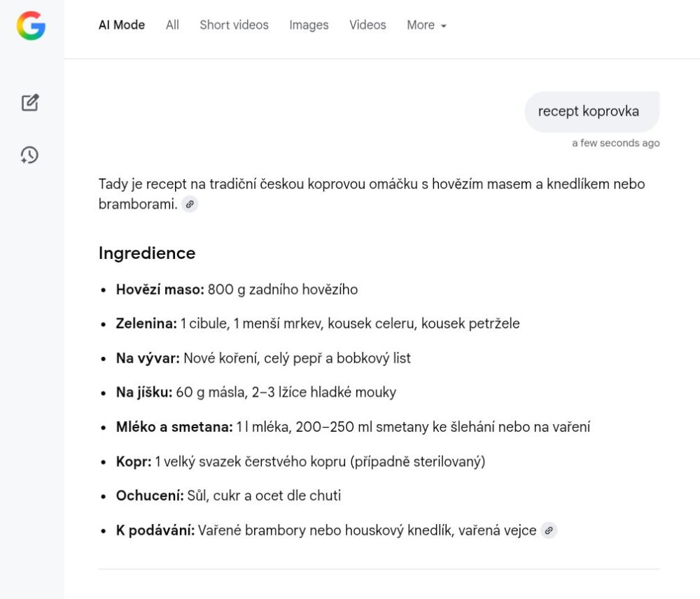
Task: Switch to the All results tab
Action: (x=172, y=25)
